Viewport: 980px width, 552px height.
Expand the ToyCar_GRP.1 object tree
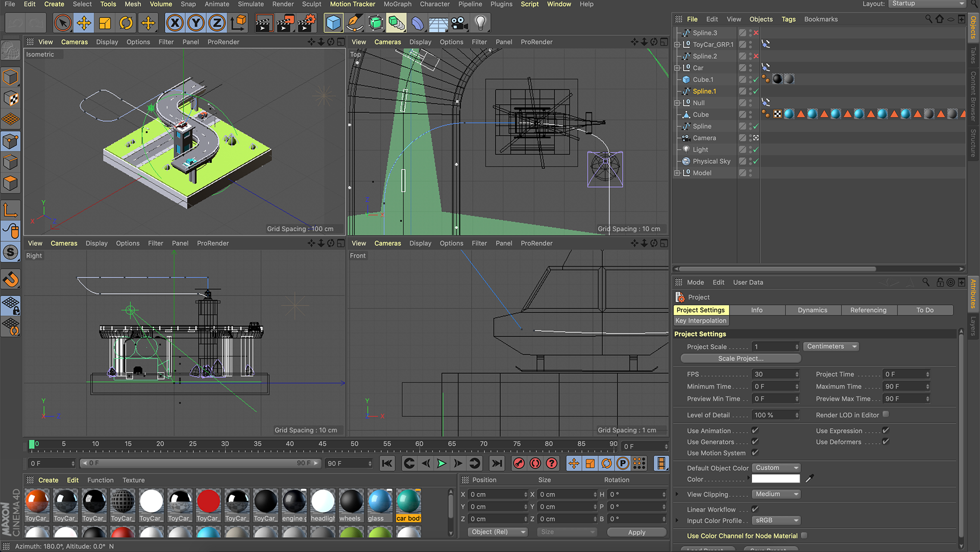point(677,44)
